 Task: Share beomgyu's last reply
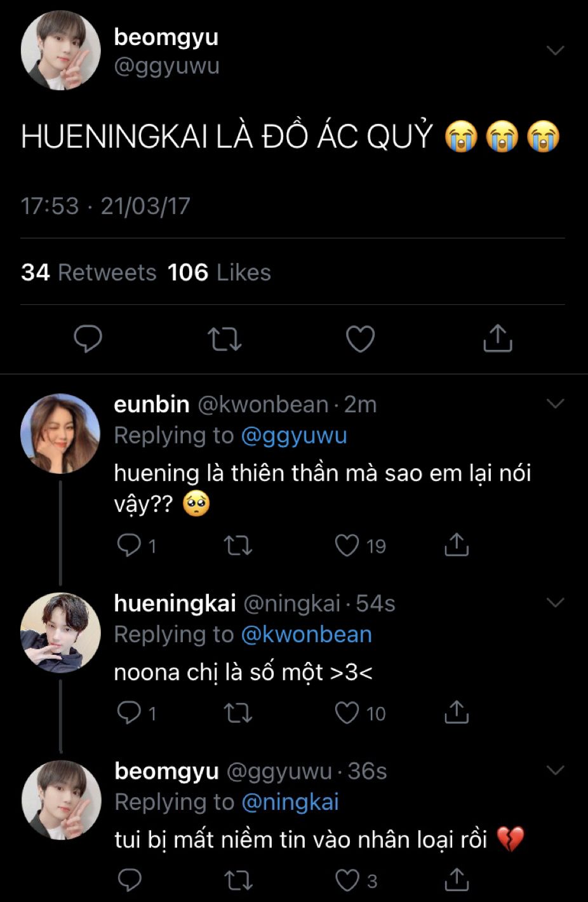[456, 880]
